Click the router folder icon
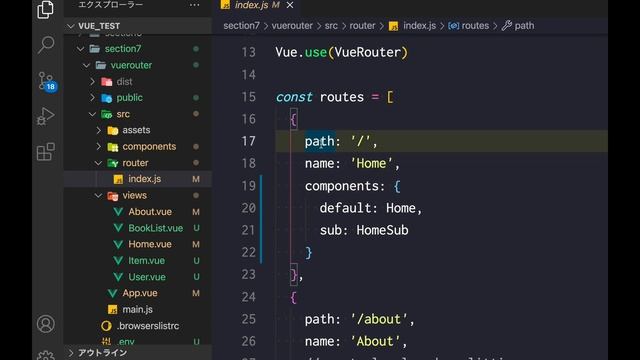 click(113, 163)
